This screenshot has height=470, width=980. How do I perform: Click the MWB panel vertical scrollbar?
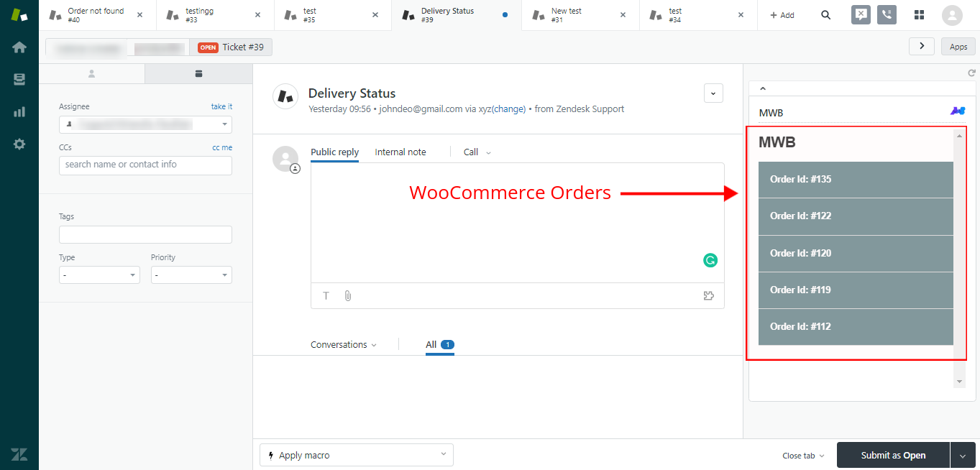coord(959,258)
